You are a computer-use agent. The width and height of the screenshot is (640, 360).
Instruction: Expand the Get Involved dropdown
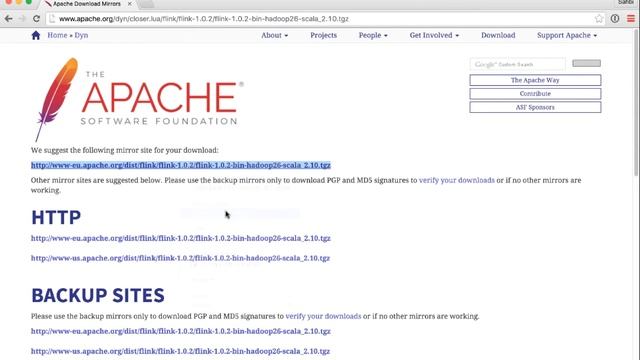434,35
